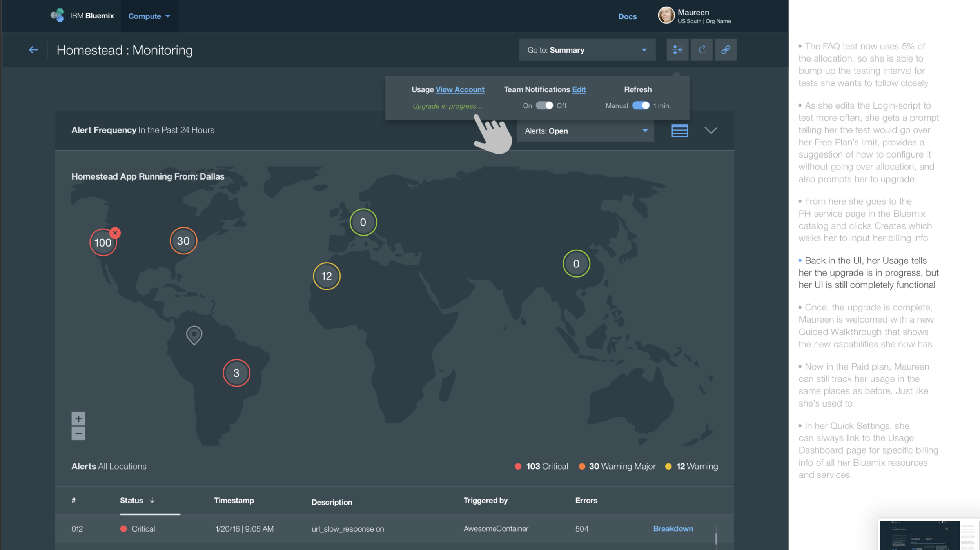Click the Breakdown link for alert 012

[673, 528]
